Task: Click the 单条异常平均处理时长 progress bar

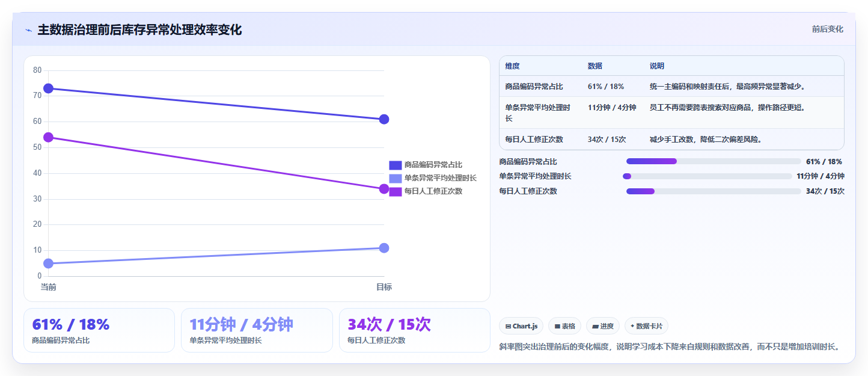Action: pyautogui.click(x=707, y=176)
